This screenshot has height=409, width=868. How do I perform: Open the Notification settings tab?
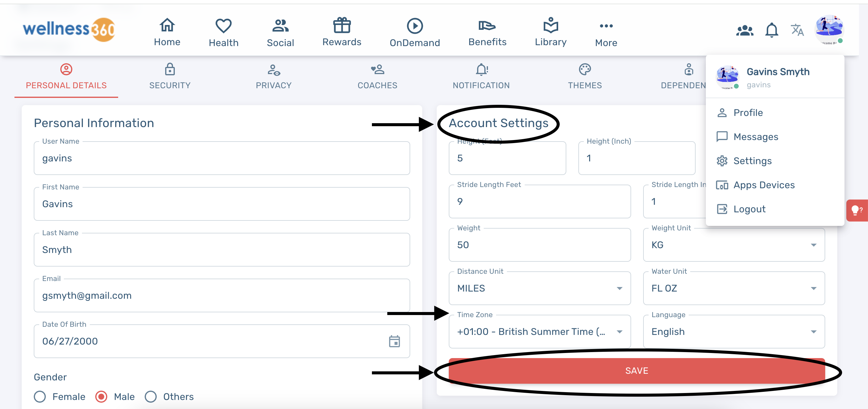[x=481, y=77]
